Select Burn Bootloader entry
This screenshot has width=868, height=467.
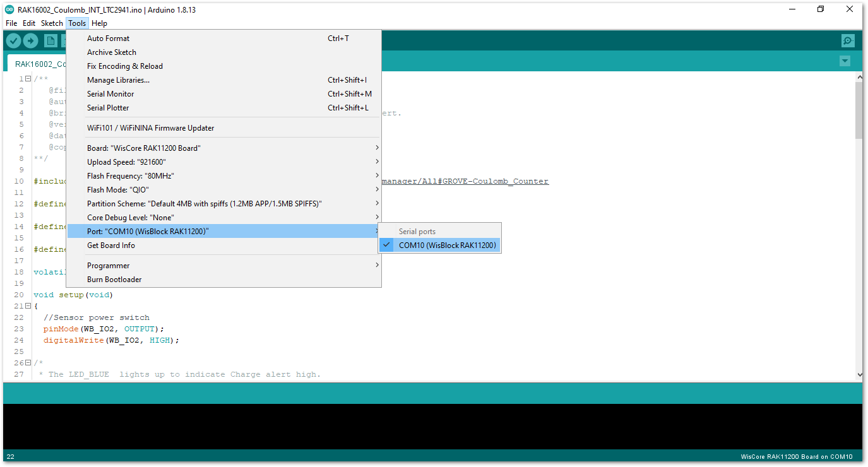pyautogui.click(x=224, y=280)
